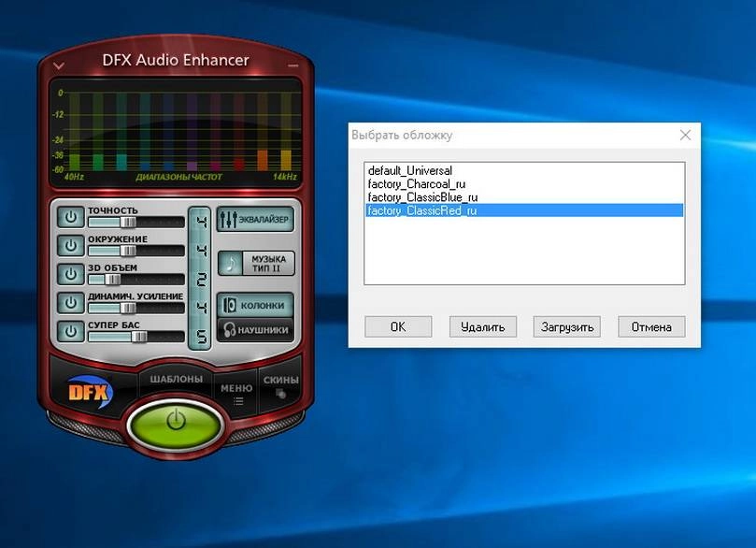The width and height of the screenshot is (756, 548).
Task: Toggle the Супер Бас power button
Action: [x=71, y=331]
